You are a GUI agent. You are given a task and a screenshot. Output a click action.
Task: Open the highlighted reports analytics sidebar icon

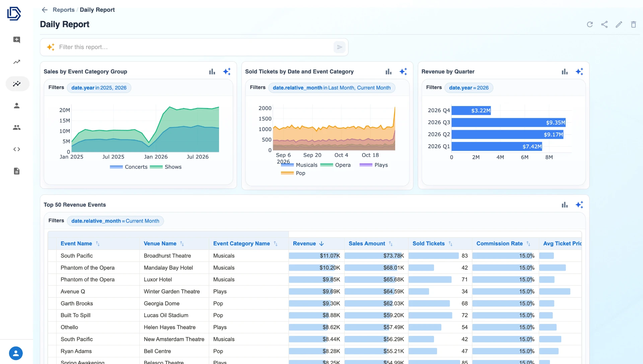tap(17, 84)
